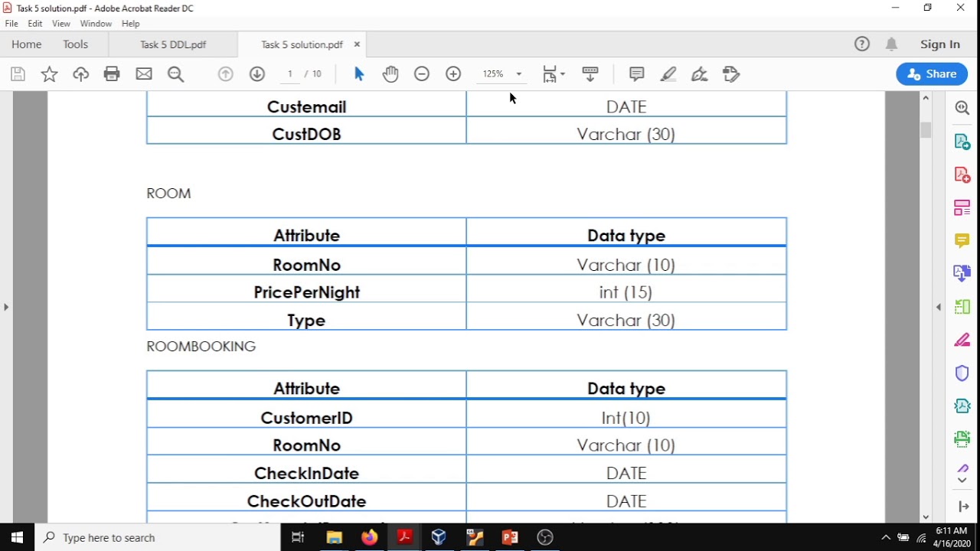Click the Zoom out minus icon

[x=422, y=74]
